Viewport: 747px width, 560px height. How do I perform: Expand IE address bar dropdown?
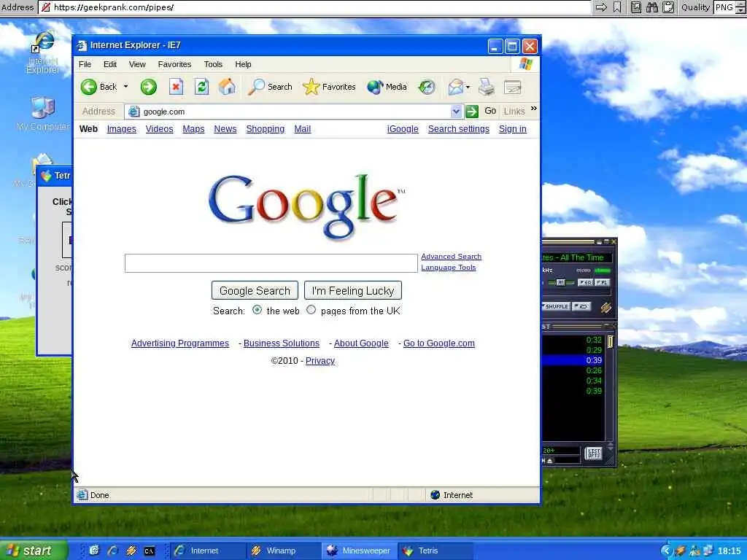[x=456, y=112]
